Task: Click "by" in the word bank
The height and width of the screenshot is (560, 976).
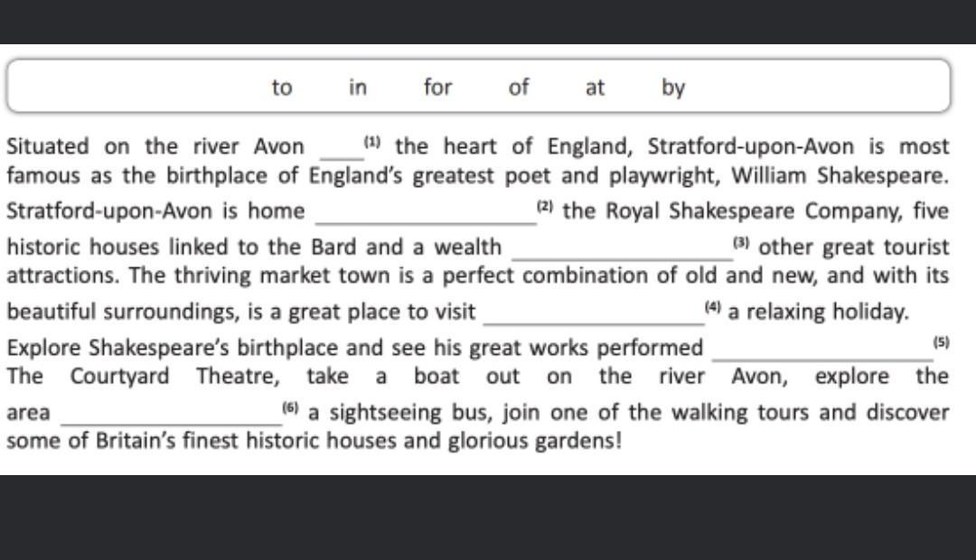Action: click(673, 88)
